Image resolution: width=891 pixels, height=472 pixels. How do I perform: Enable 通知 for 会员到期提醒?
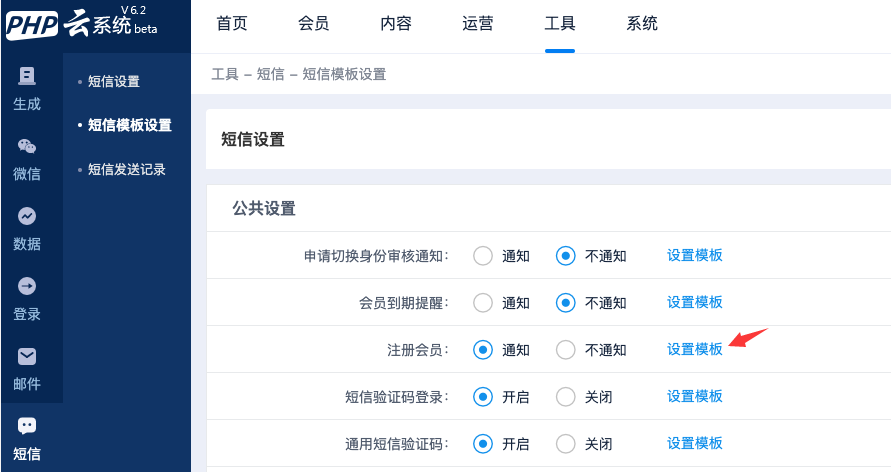(x=483, y=302)
